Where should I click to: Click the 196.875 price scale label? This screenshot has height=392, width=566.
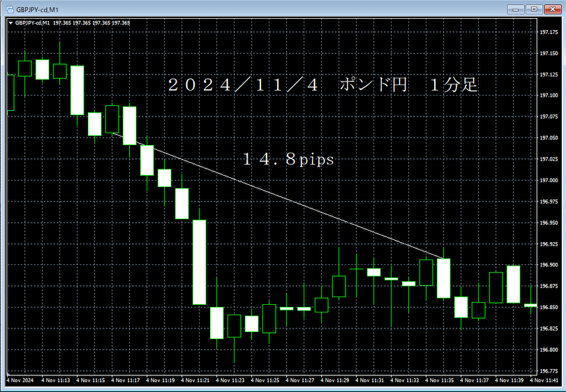[x=549, y=287]
